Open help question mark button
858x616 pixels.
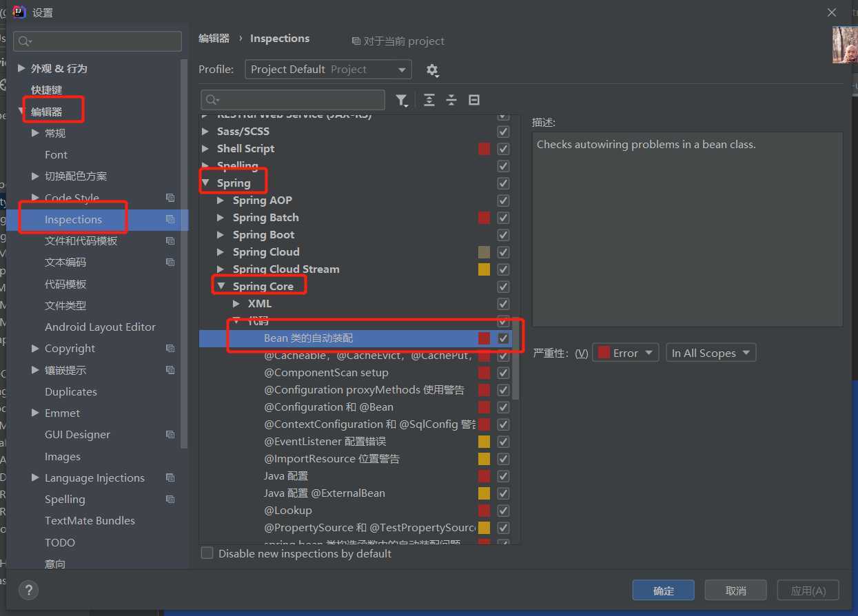click(28, 590)
